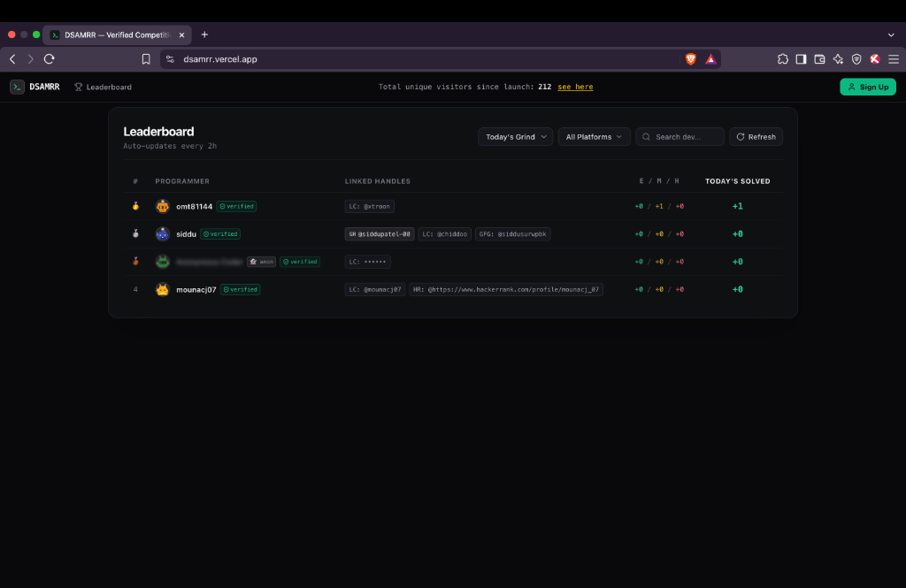Click the browser forward arrow
The width and height of the screenshot is (906, 588).
point(31,59)
